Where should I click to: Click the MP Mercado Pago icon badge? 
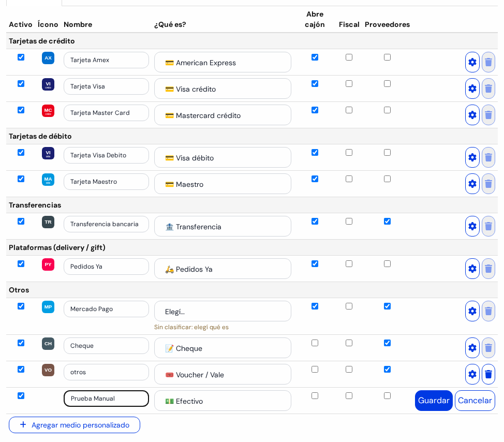click(48, 307)
